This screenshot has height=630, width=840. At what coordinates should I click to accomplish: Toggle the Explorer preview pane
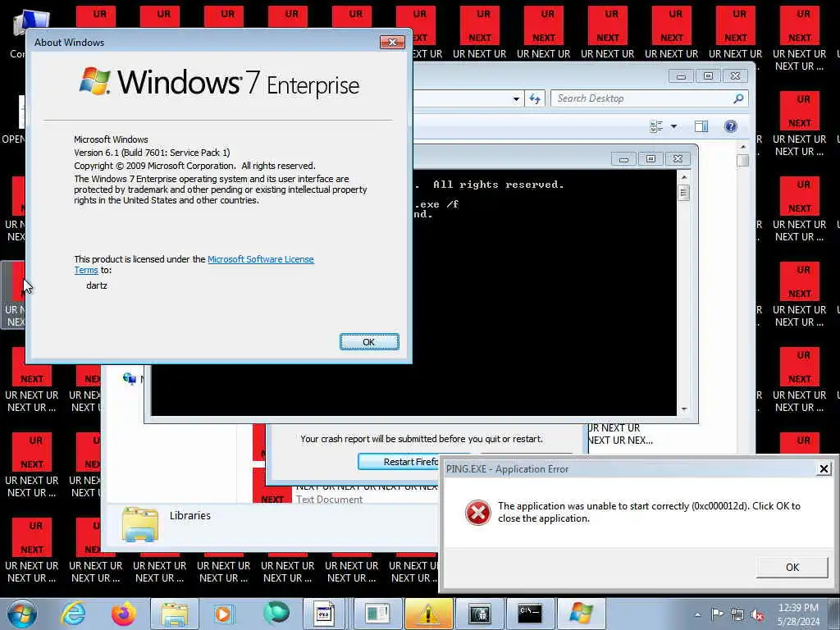(701, 126)
